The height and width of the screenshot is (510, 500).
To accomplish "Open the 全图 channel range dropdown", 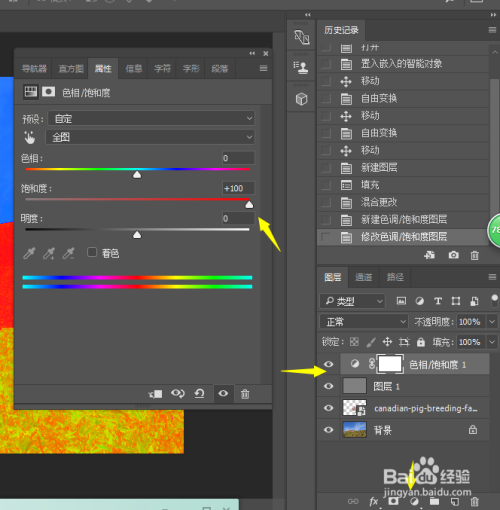I will pos(150,137).
